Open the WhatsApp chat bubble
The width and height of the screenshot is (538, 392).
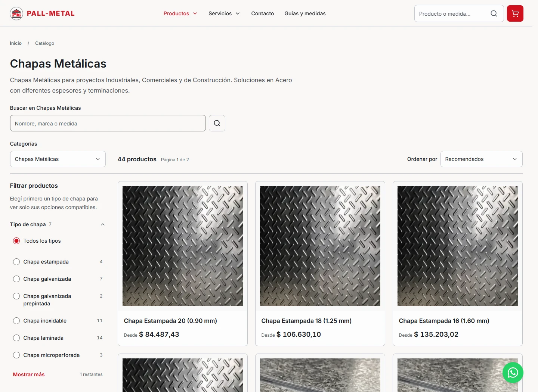tap(513, 373)
